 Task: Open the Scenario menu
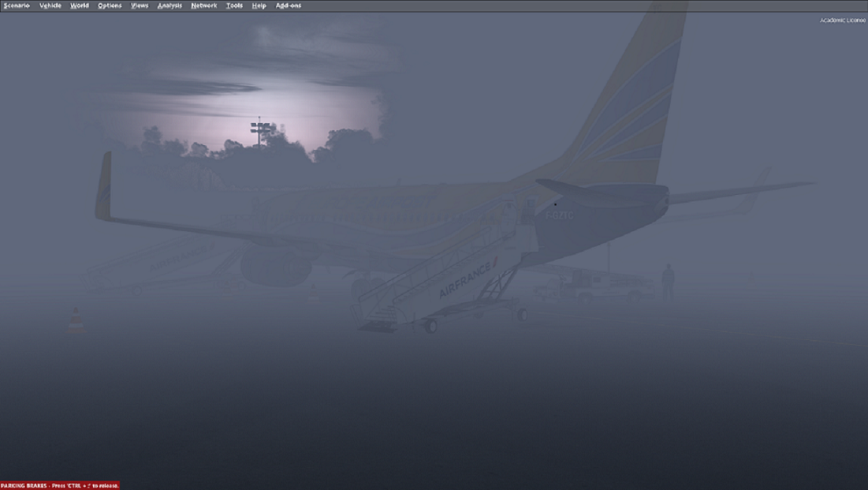[17, 6]
